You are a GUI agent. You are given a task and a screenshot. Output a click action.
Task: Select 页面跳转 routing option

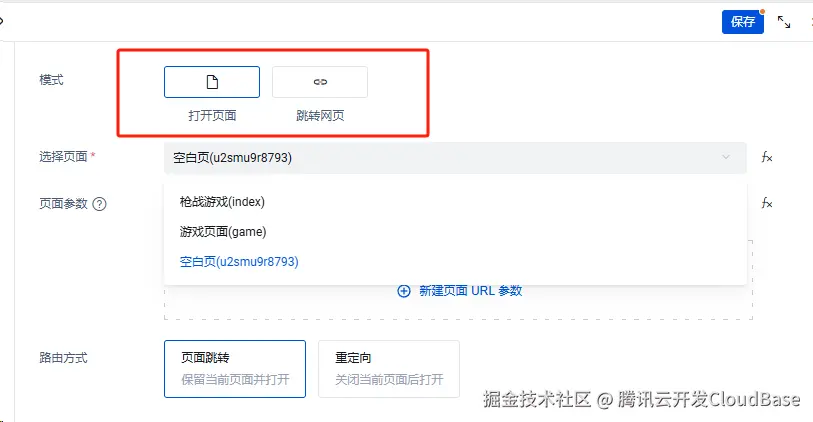click(x=235, y=369)
